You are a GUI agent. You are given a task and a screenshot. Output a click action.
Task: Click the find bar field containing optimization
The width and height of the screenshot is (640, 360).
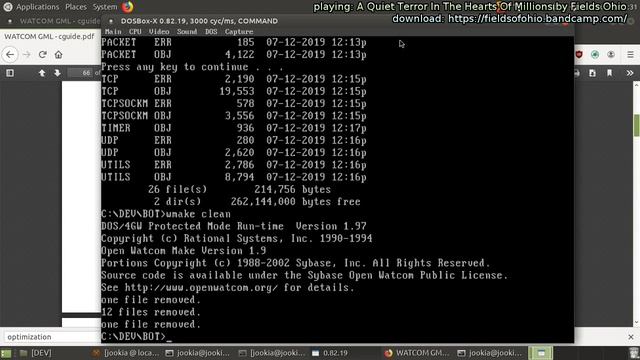coord(51,337)
